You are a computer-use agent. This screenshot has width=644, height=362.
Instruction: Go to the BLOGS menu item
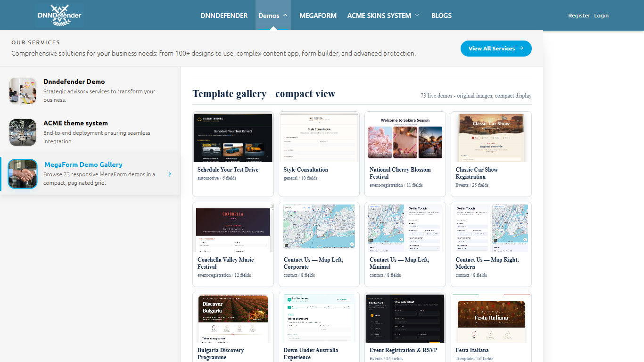coord(441,16)
